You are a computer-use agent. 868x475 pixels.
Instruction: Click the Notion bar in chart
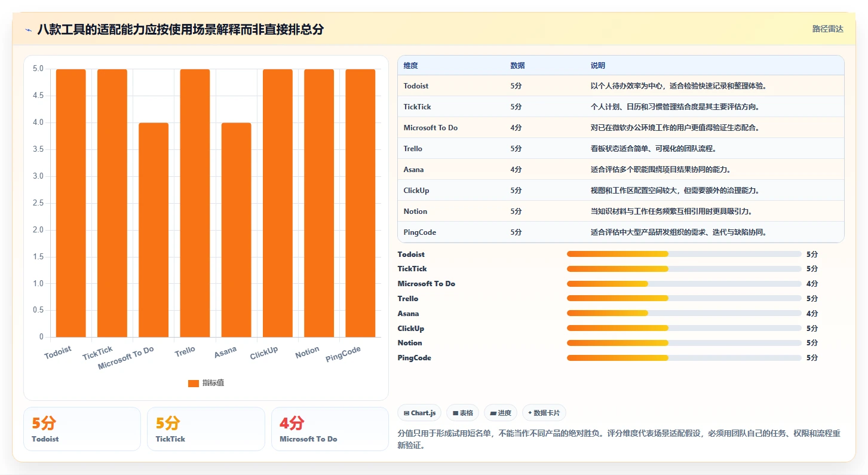pyautogui.click(x=319, y=203)
